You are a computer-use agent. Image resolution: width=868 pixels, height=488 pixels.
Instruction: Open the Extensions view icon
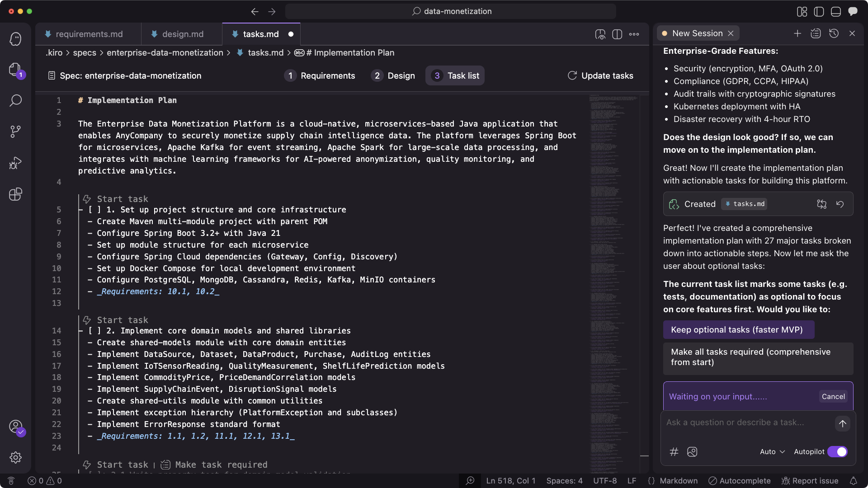15,194
